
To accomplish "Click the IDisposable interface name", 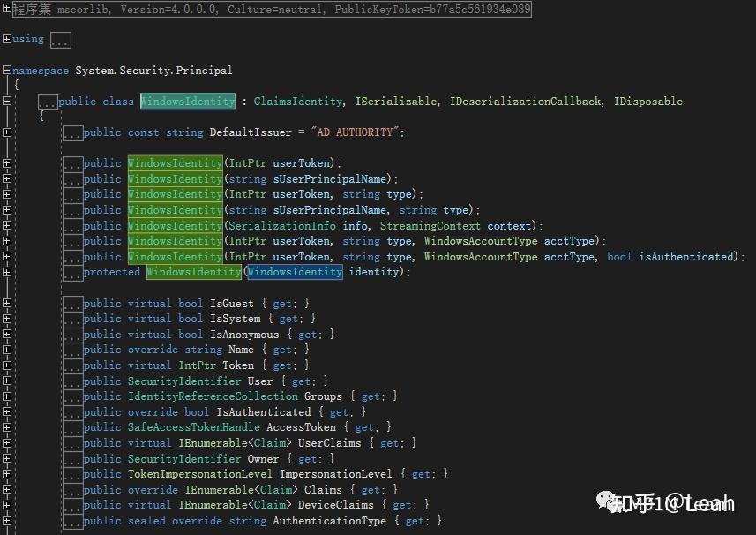I will pyautogui.click(x=648, y=102).
